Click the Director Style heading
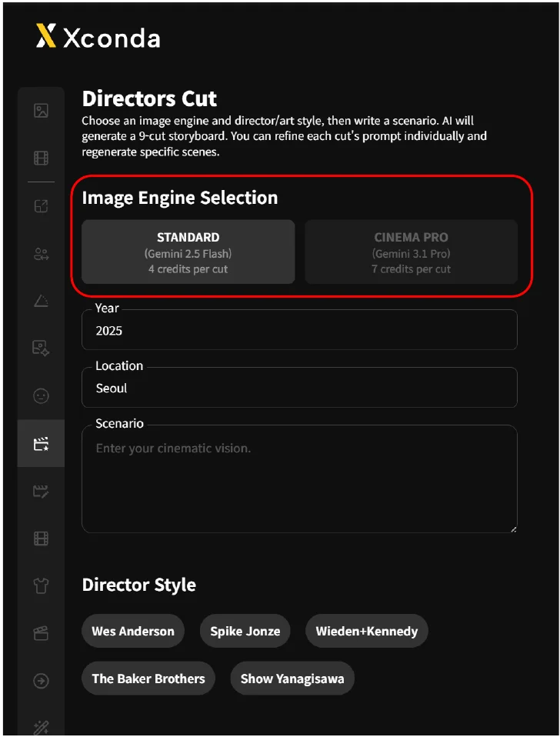 coord(139,585)
